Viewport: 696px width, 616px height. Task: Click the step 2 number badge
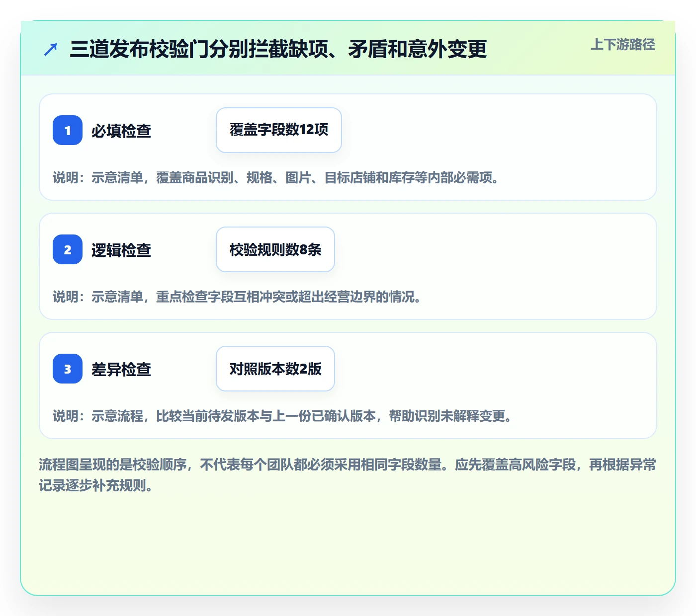pos(68,249)
